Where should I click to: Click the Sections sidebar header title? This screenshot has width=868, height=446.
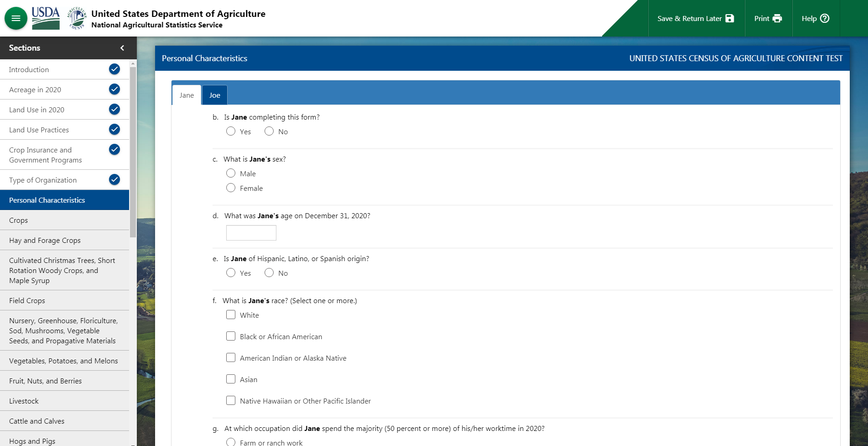pyautogui.click(x=25, y=48)
